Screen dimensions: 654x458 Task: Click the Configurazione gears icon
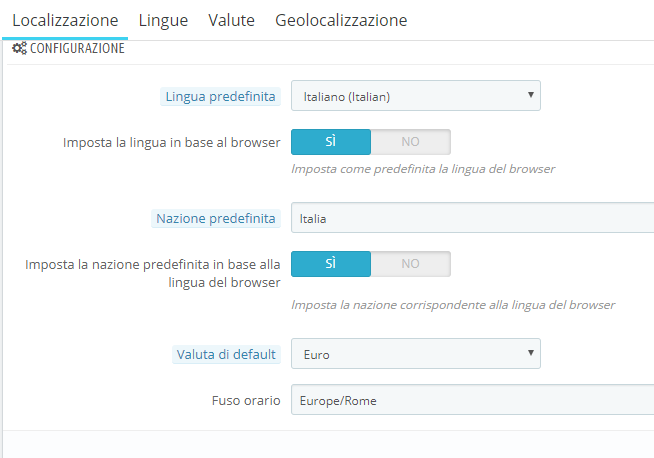19,48
